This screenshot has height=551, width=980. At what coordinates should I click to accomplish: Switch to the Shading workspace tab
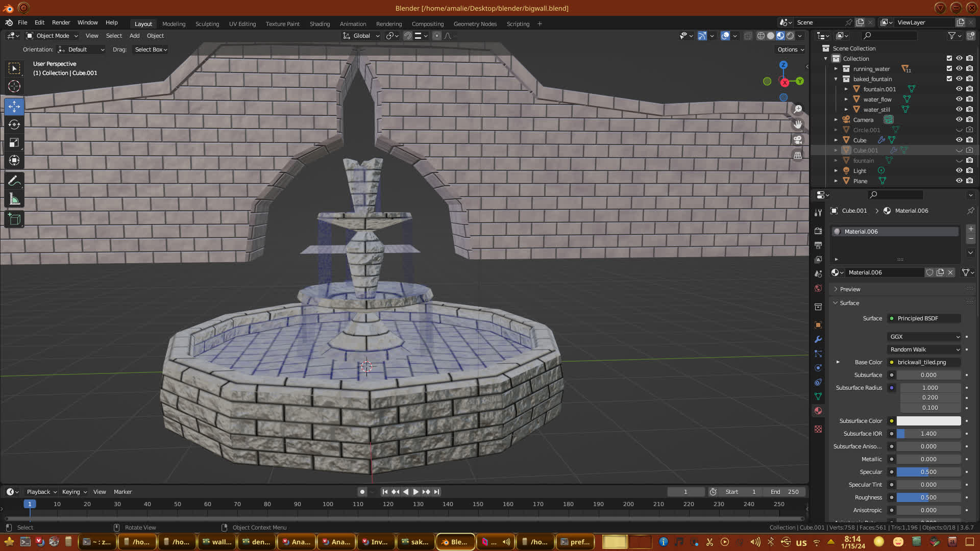[x=320, y=24]
